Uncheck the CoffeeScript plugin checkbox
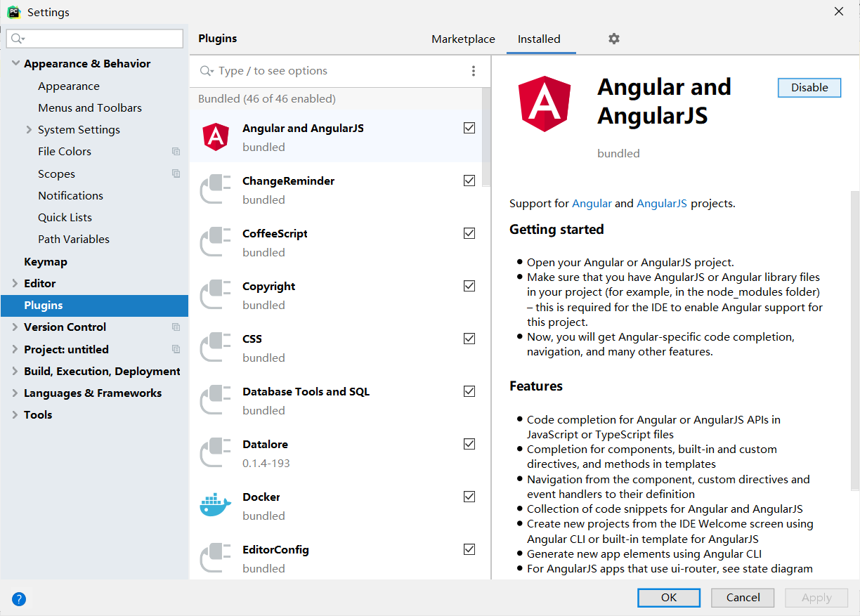860x616 pixels. click(x=469, y=233)
